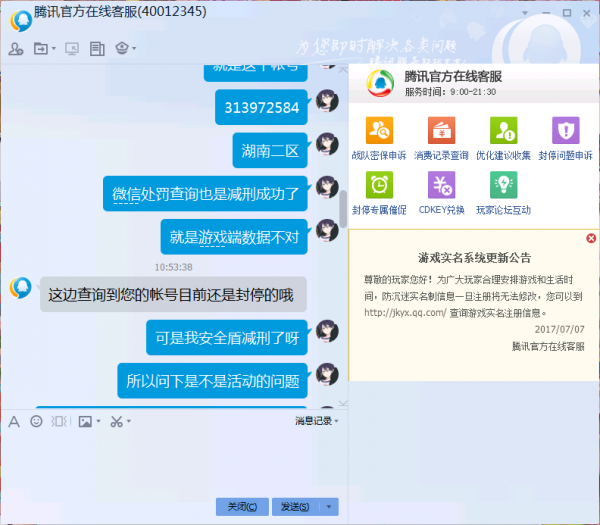Click user avatar beside 湖南二区 message

click(x=327, y=144)
